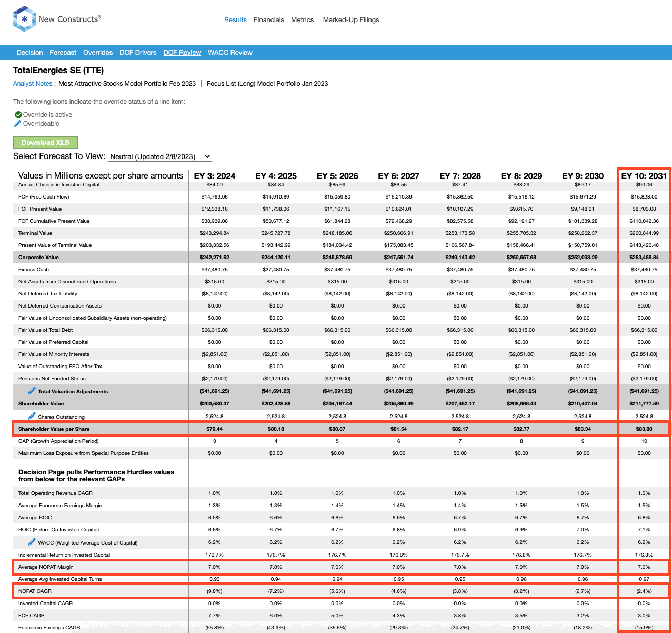This screenshot has width=672, height=633.
Task: Click the Shareholder Value per Share label
Action: tap(54, 429)
